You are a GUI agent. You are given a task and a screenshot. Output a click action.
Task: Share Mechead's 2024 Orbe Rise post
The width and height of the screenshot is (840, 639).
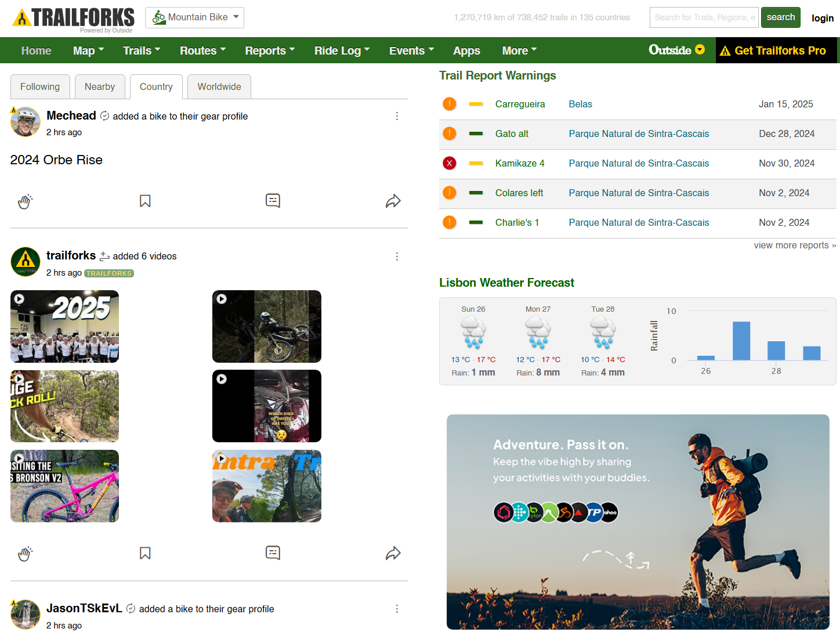point(393,201)
